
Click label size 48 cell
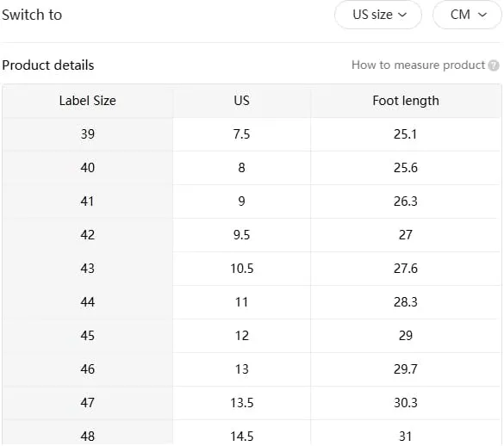(87, 433)
